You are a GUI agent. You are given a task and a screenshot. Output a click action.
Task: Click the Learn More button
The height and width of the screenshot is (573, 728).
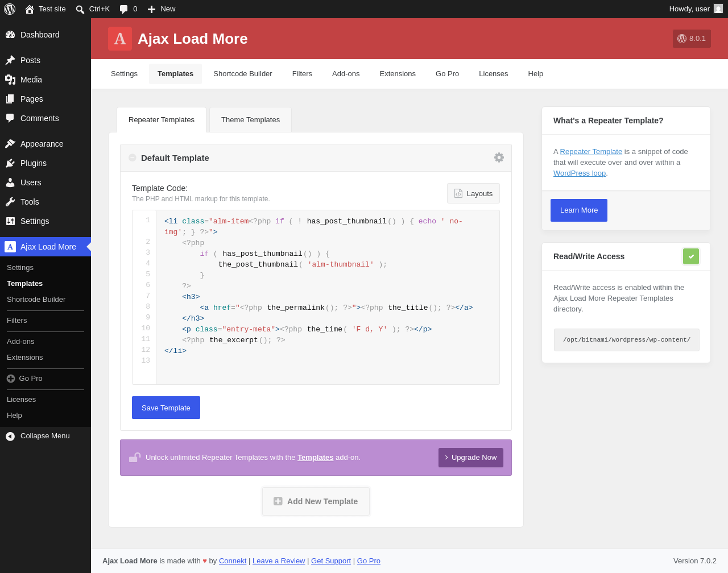click(x=579, y=210)
